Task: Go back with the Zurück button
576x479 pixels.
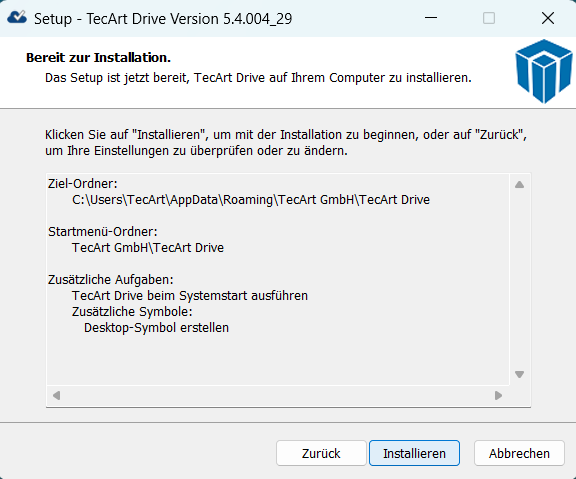Action: coord(321,453)
